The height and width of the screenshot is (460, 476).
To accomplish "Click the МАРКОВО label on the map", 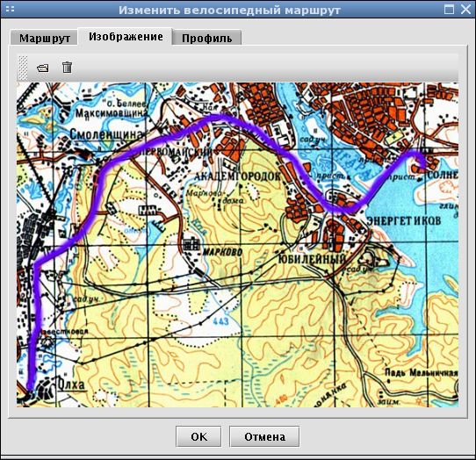I will 223,252.
